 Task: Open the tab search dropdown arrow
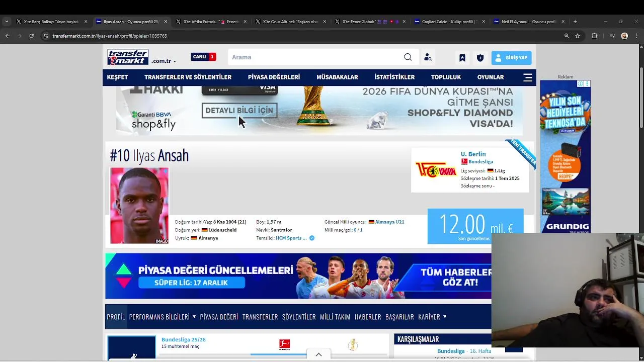click(x=6, y=22)
